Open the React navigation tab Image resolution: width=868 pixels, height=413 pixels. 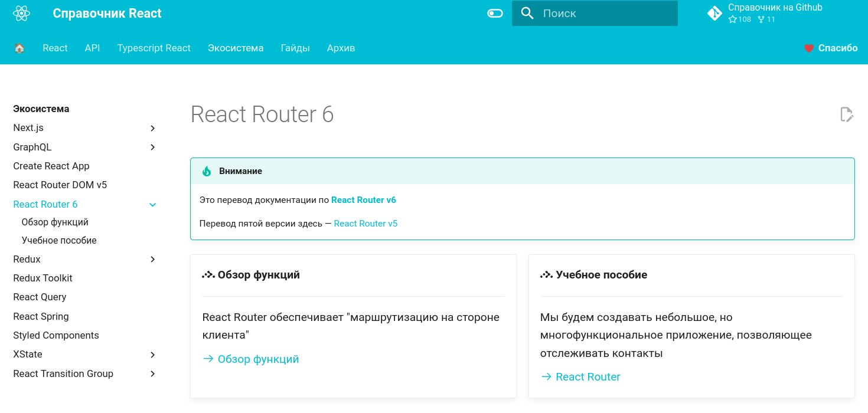click(x=55, y=48)
